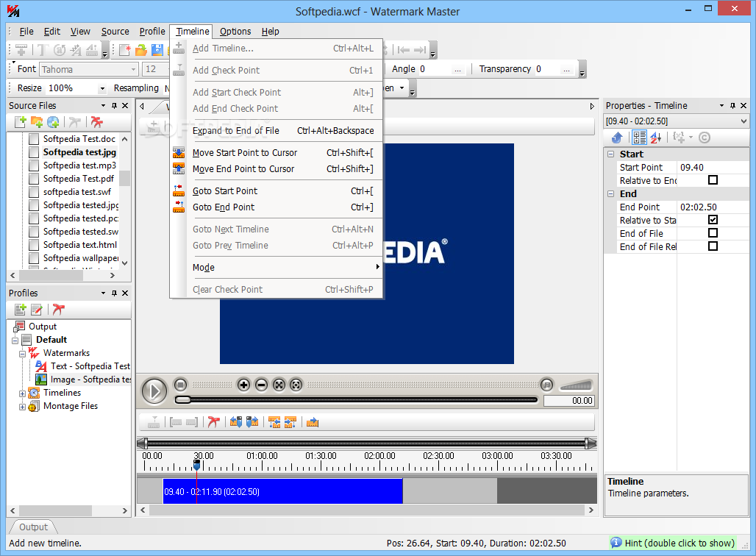Screen dimensions: 756x556
Task: Open the Font name dropdown showing Tahoma
Action: coord(134,69)
